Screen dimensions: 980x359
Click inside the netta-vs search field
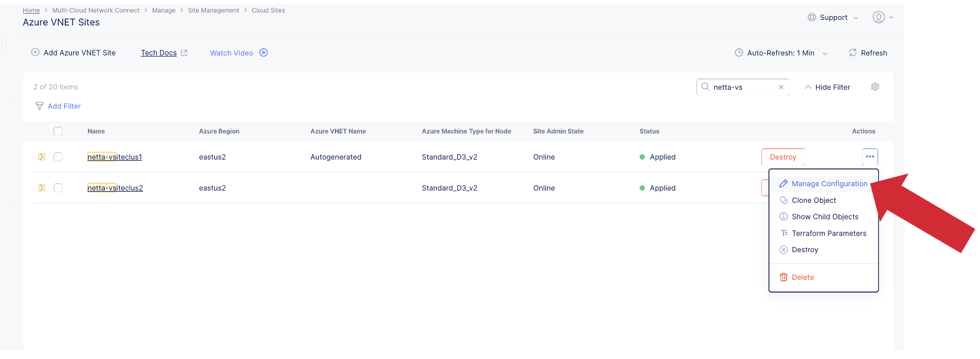[743, 87]
